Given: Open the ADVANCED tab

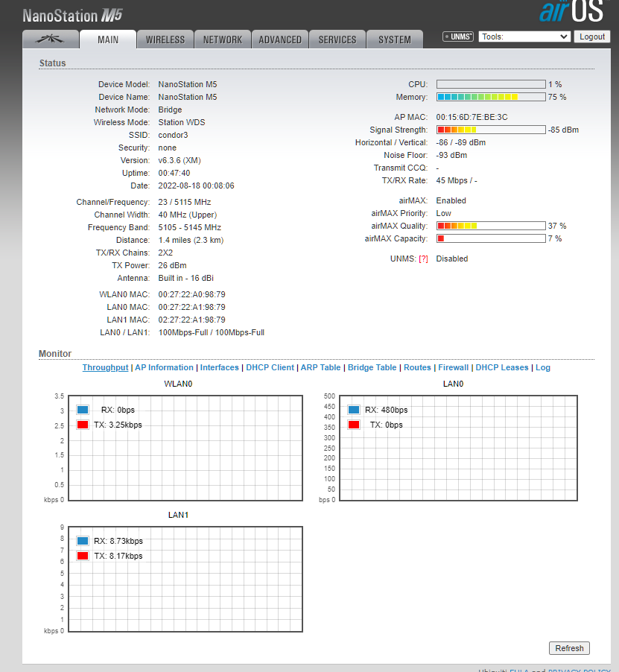Looking at the screenshot, I should [x=280, y=39].
